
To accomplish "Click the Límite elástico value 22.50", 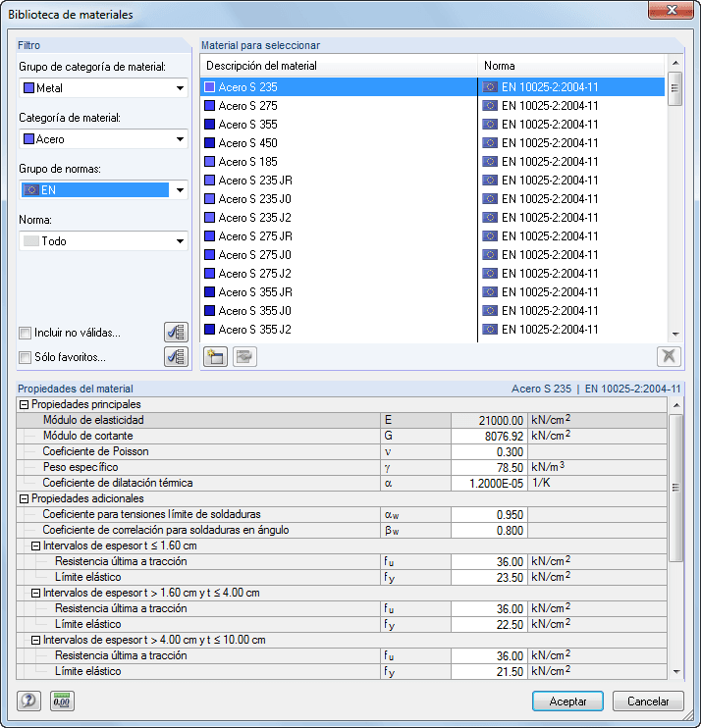I will point(489,625).
